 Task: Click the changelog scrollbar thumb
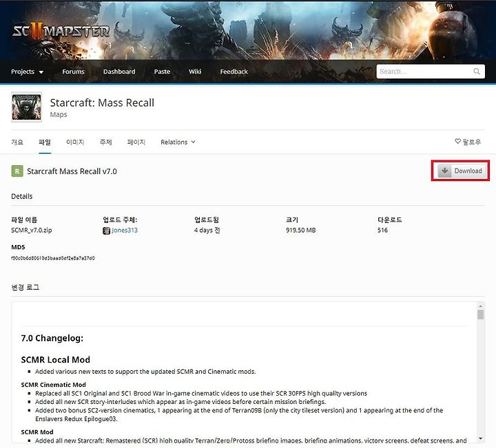coord(481,314)
